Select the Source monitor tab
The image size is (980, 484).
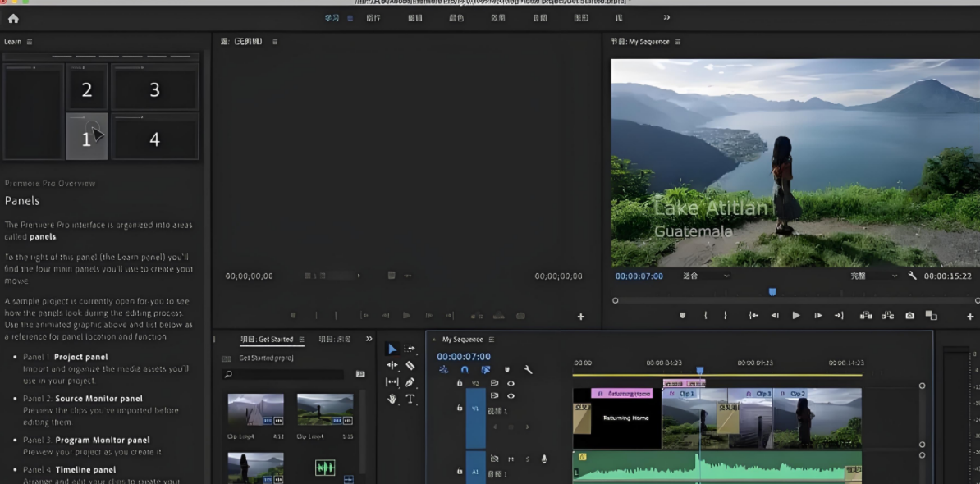(241, 42)
